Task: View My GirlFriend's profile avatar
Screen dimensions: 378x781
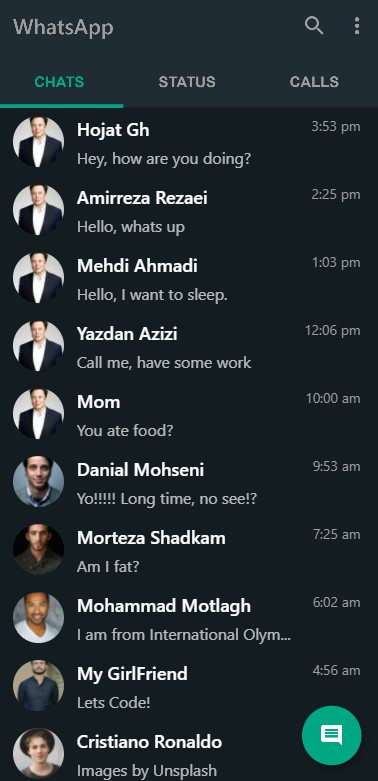Action: click(38, 685)
